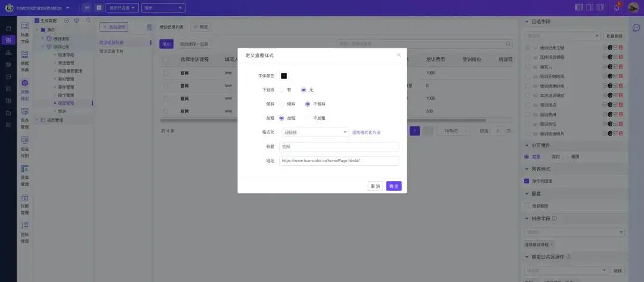The width and height of the screenshot is (644, 282).
Task: Click 预览 button
Action: (201, 27)
